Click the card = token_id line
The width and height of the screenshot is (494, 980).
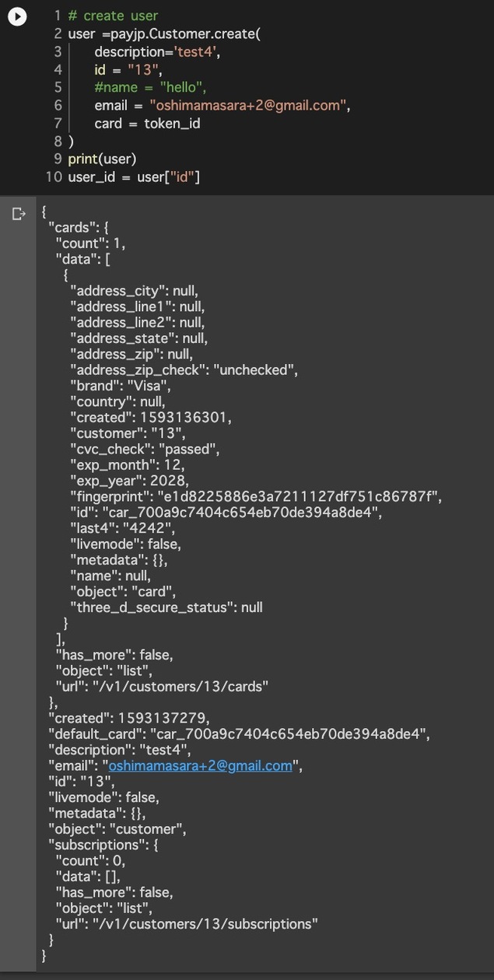[148, 123]
